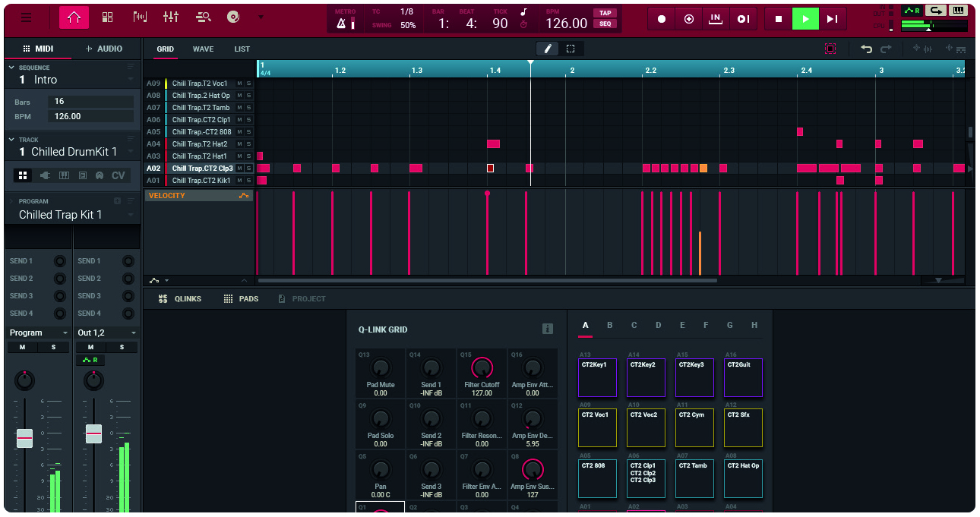Edit the BPM field showing 126.00
This screenshot has height=517, width=980.
[x=90, y=116]
